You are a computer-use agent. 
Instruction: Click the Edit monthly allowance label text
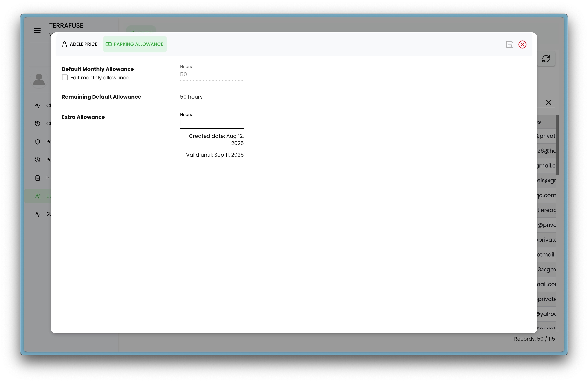tap(100, 78)
